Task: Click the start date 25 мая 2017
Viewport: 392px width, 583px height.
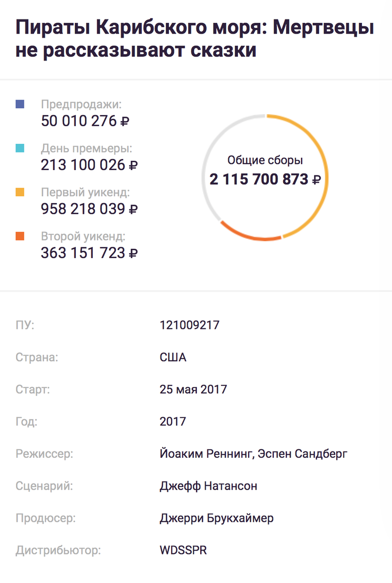Action: 193,390
